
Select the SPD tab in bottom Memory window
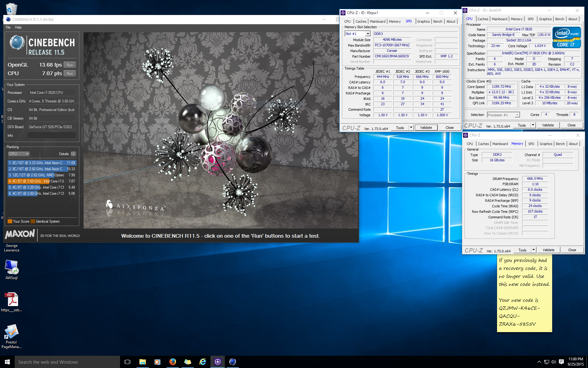pos(531,144)
